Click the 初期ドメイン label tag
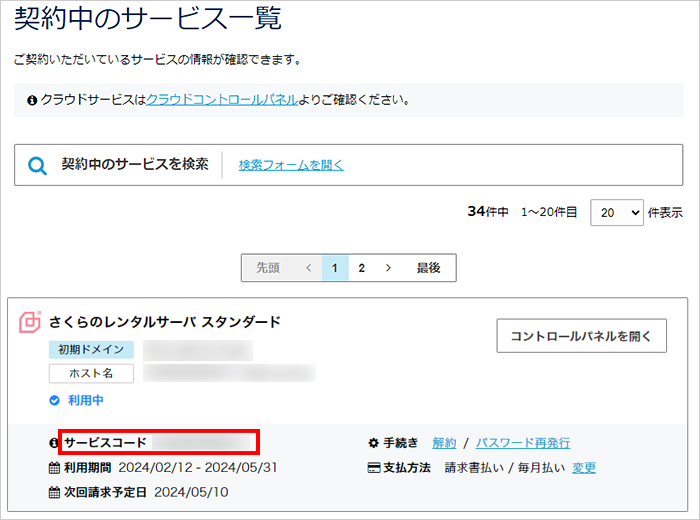 click(x=91, y=349)
